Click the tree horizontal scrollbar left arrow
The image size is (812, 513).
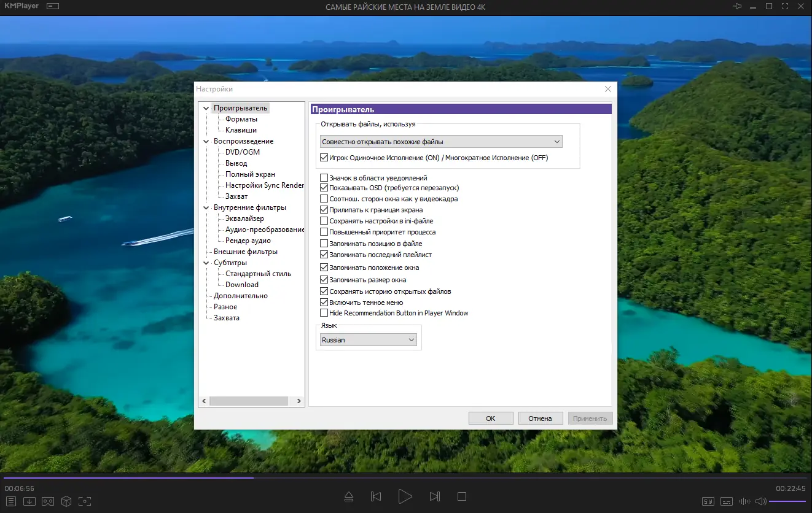(x=203, y=401)
